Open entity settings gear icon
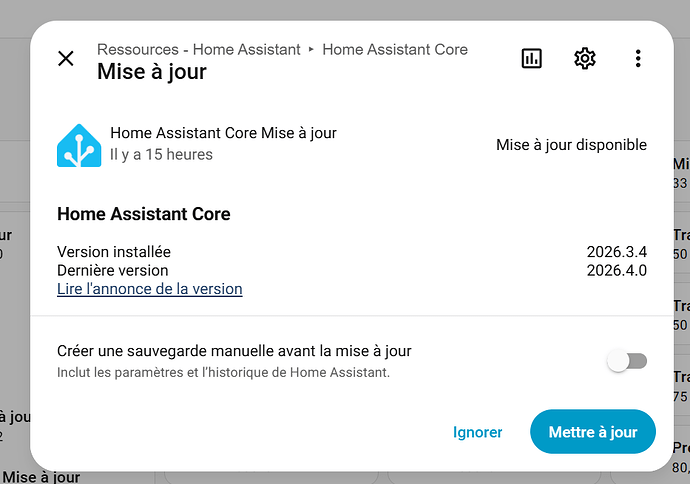This screenshot has height=484, width=690. coord(585,59)
